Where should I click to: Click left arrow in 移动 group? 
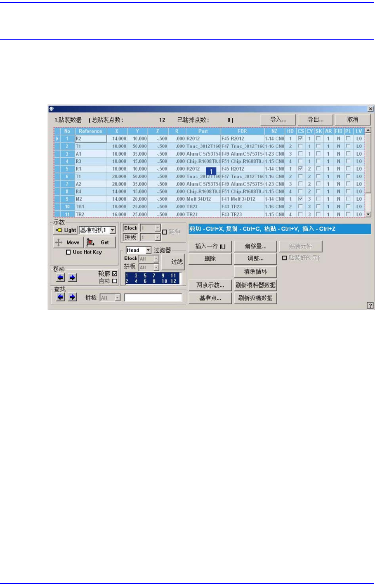tap(60, 277)
